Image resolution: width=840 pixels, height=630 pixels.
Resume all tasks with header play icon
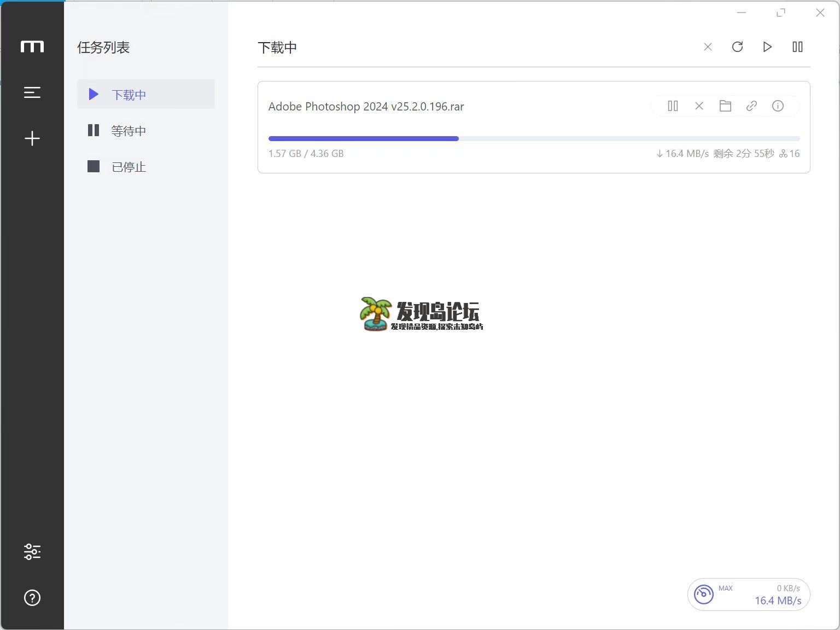pyautogui.click(x=767, y=47)
